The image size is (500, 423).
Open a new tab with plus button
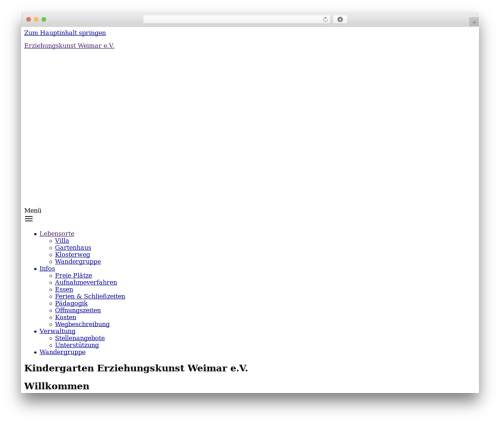474,22
